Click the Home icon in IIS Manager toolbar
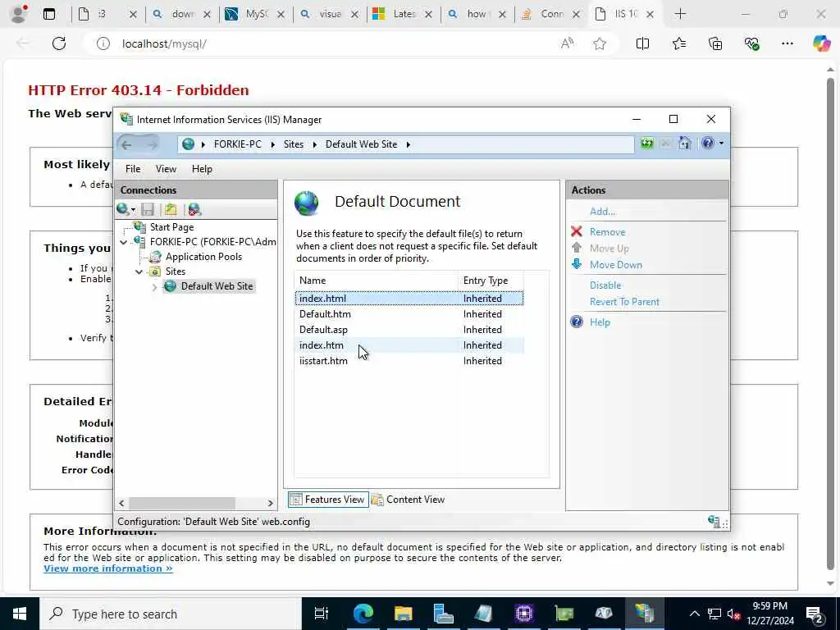The image size is (840, 630). coord(684,144)
